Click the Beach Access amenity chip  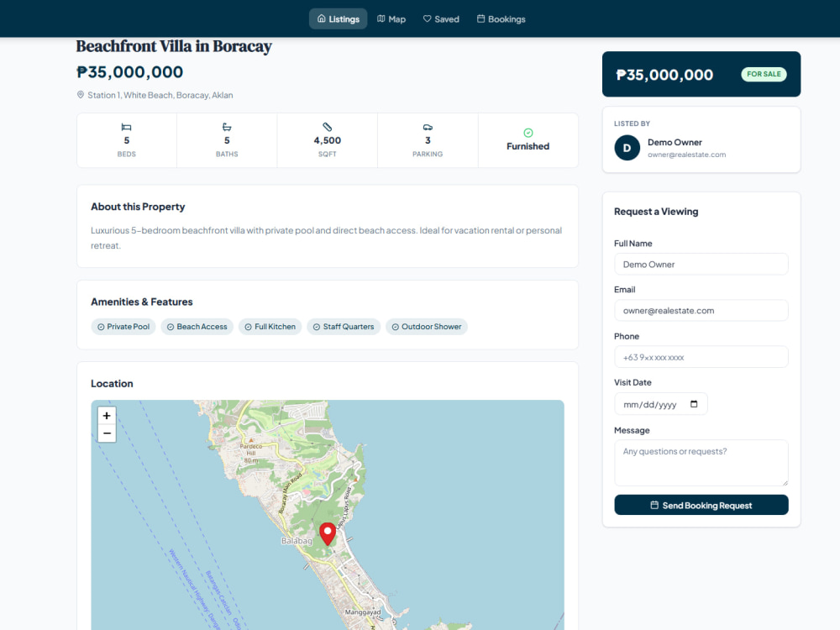point(197,327)
